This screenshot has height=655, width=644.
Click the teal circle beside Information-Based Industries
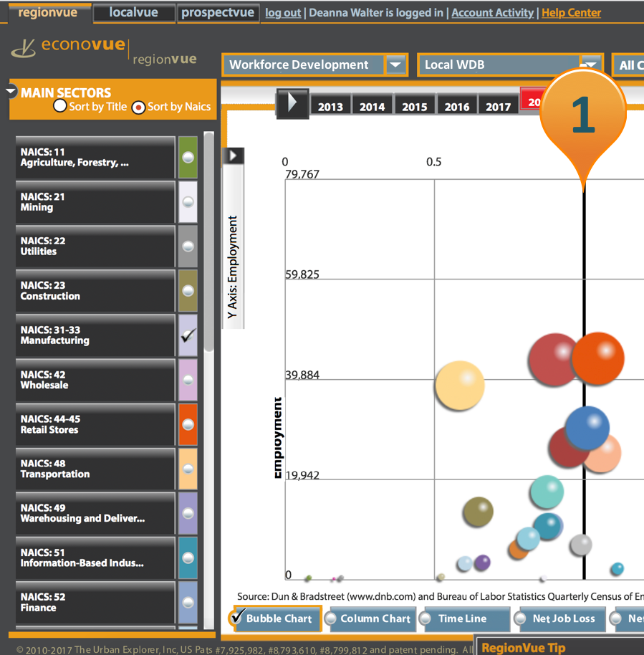(x=188, y=558)
